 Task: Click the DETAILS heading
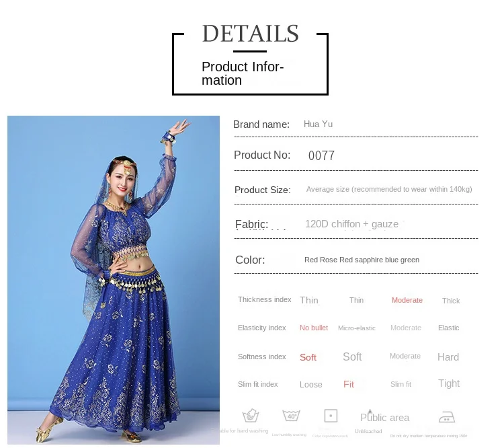251,34
